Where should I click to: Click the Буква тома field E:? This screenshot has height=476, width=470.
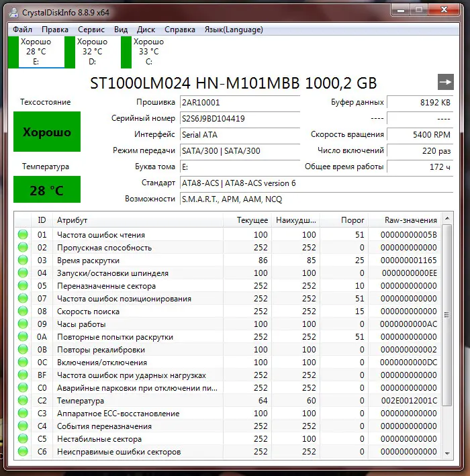[x=240, y=166]
